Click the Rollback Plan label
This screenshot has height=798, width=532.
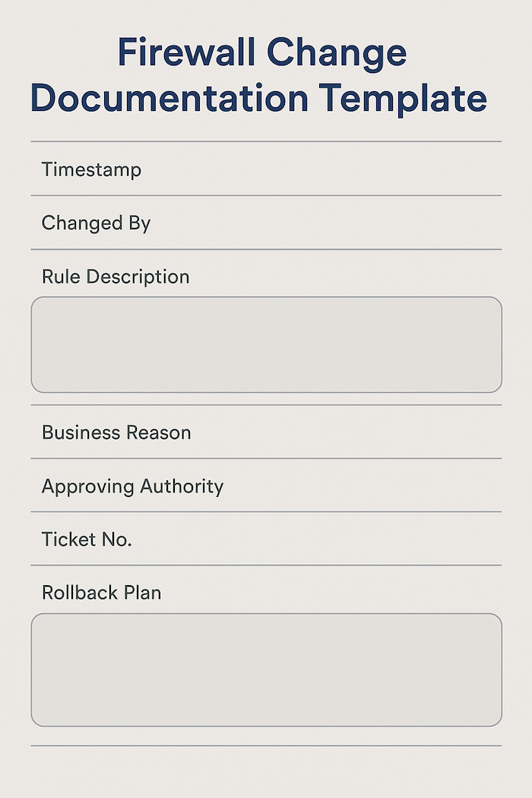(101, 593)
